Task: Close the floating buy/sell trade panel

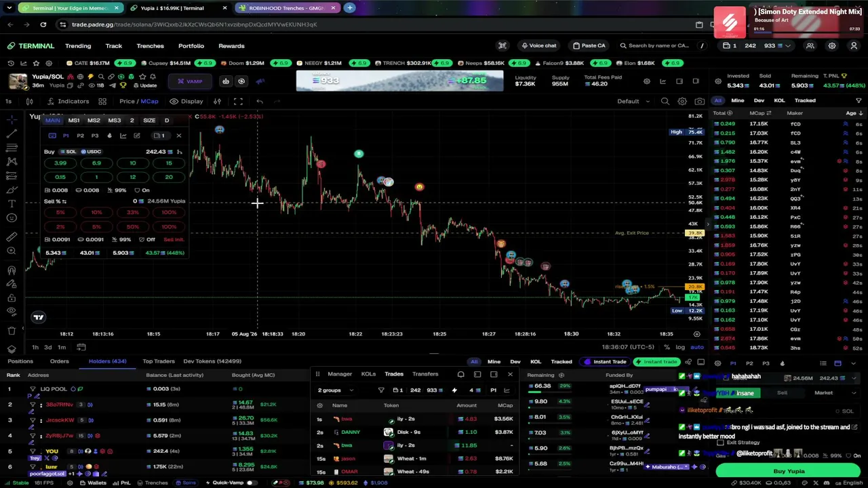Action: click(179, 136)
